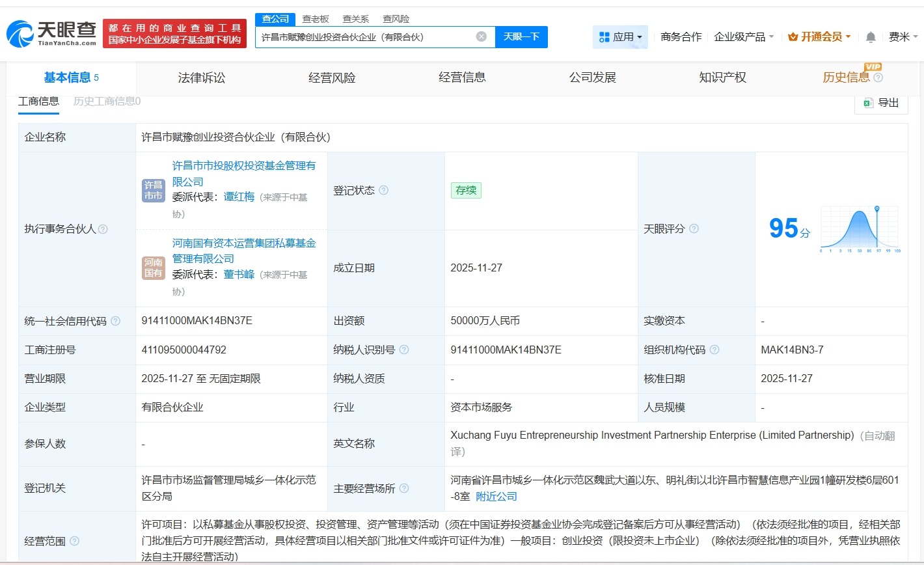
Task: Expand the 企业级产品 dropdown
Action: pos(739,37)
